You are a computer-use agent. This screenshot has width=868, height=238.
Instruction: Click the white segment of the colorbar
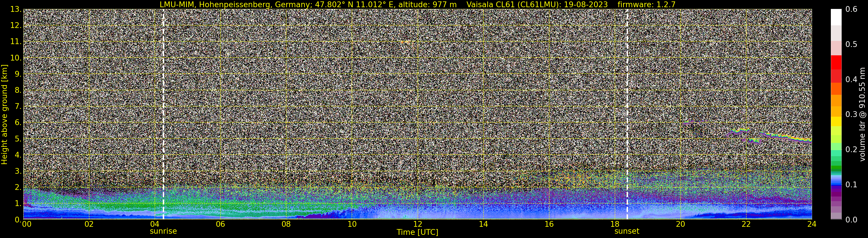click(x=836, y=17)
